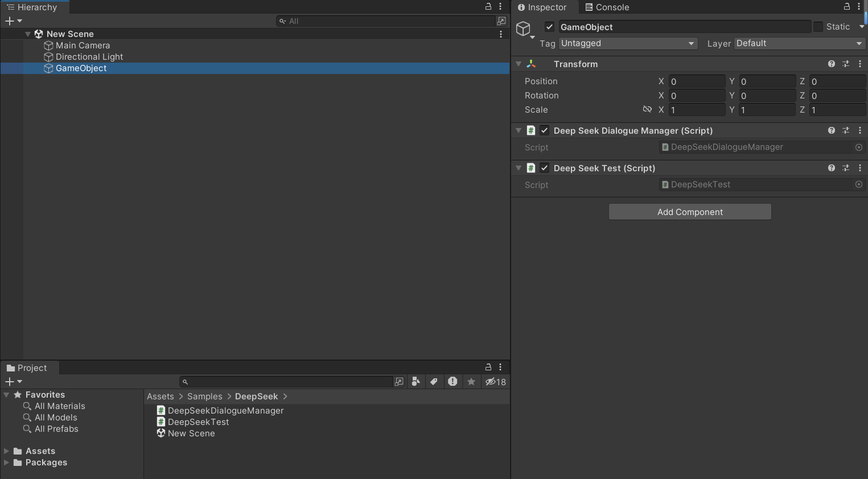Go to Samples in the breadcrumb
This screenshot has width=868, height=479.
(x=205, y=397)
